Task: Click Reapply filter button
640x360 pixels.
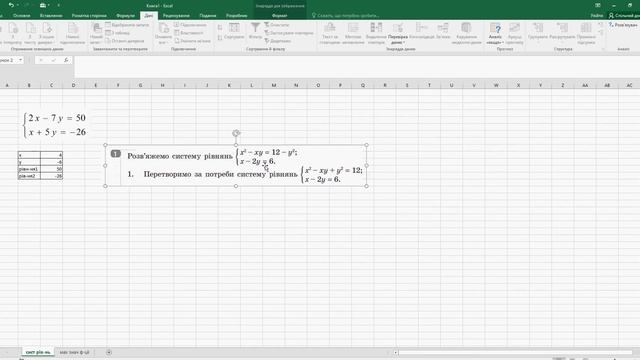Action: point(289,33)
